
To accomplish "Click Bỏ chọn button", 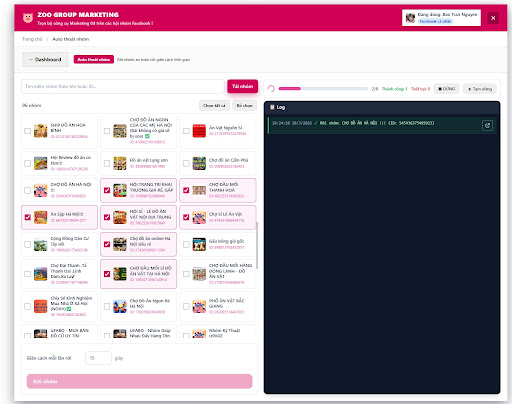I will coord(244,106).
